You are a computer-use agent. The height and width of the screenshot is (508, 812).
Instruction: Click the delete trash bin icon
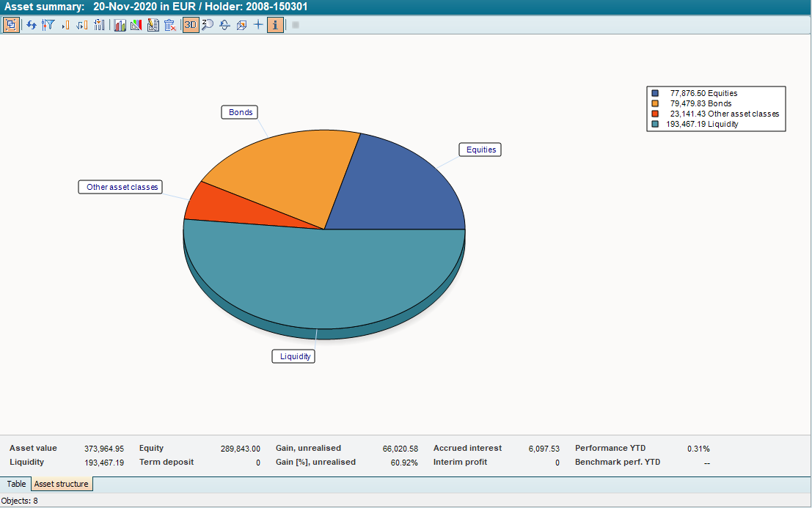[169, 25]
